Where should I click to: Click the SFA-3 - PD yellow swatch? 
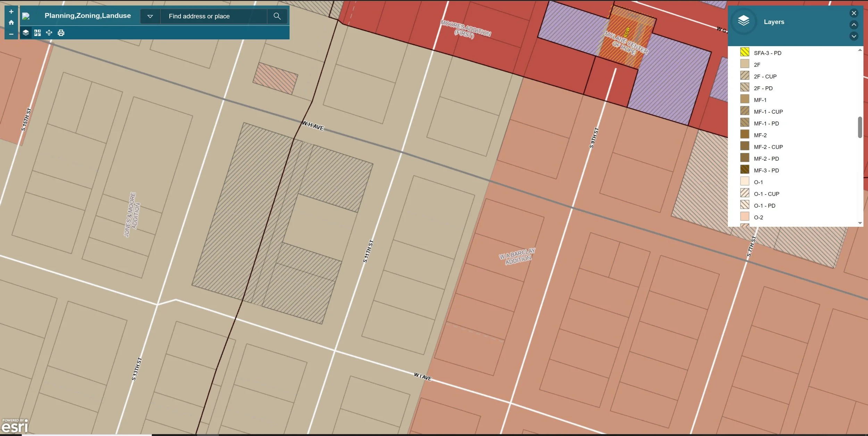(744, 52)
